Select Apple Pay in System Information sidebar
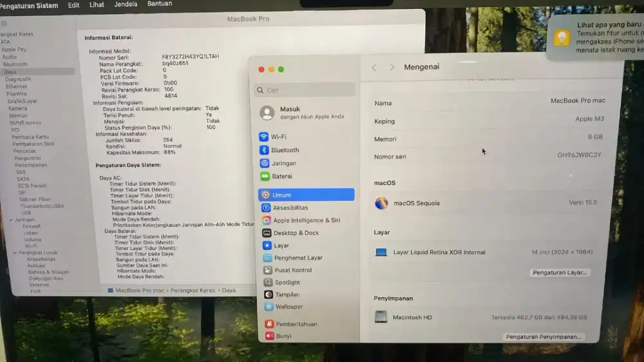 click(14, 50)
